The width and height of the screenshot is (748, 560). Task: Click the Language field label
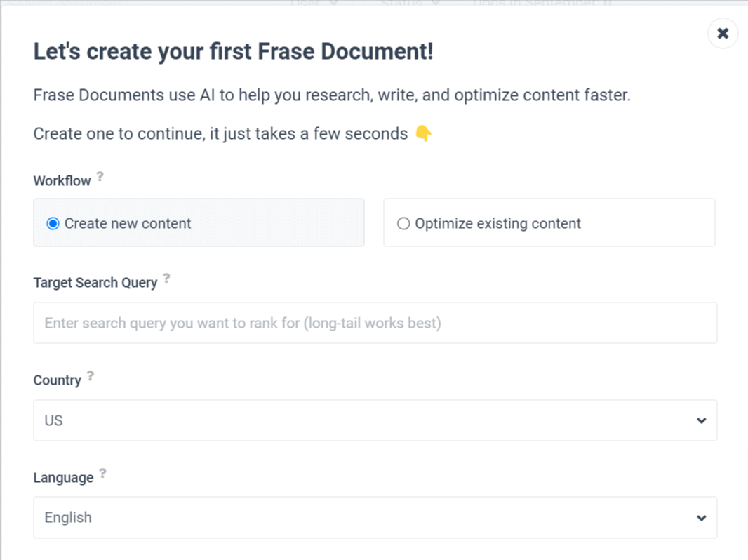point(63,478)
